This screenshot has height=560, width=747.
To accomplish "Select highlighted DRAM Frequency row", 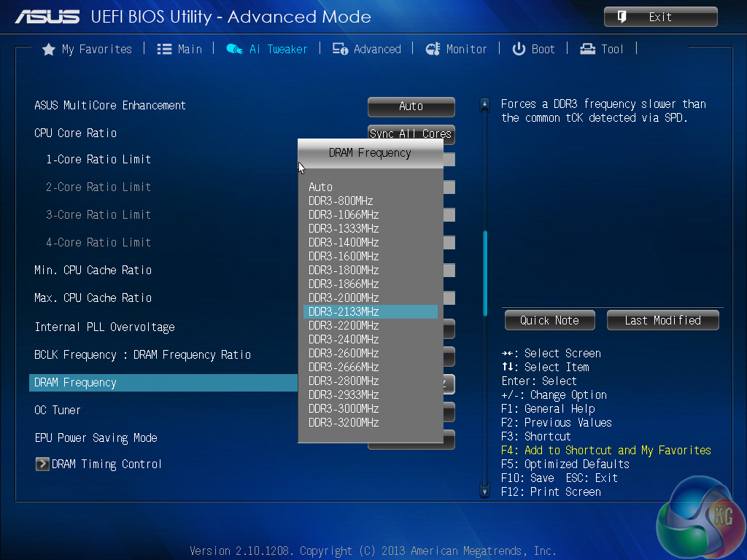I will [163, 383].
